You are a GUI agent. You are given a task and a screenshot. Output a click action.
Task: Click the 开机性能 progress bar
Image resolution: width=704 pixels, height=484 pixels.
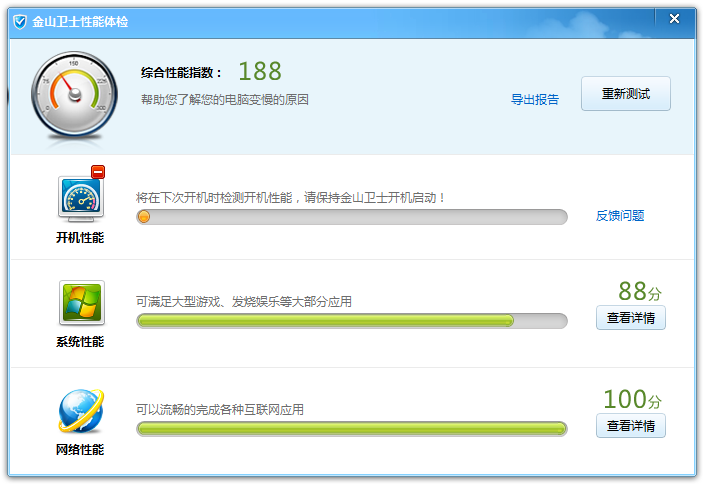click(x=352, y=217)
